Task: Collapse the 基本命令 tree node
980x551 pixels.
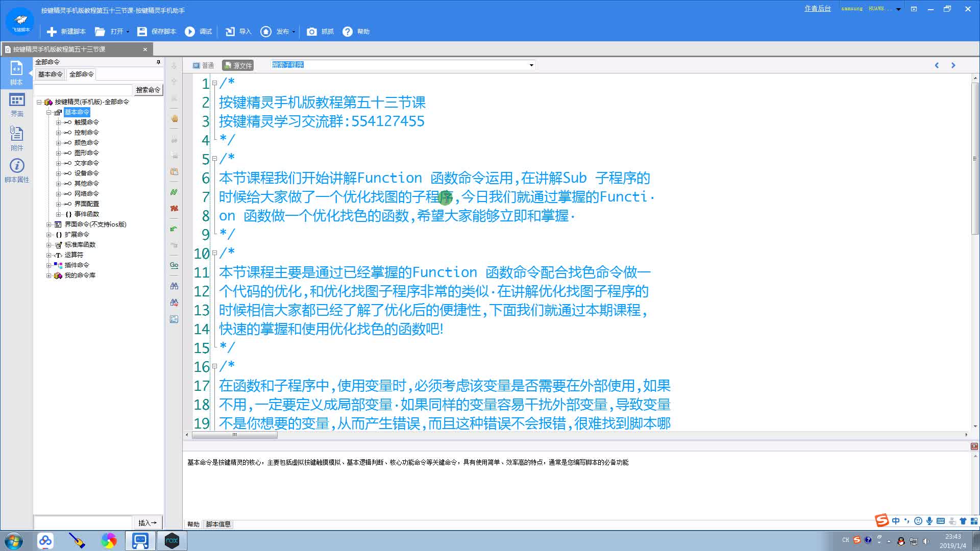Action: click(x=48, y=112)
